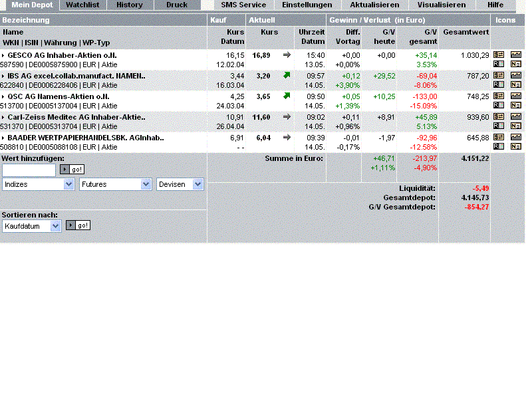The image size is (532, 399).
Task: Open the GESCO AG Inhaber-Aktien o.N. link
Action: pos(62,55)
